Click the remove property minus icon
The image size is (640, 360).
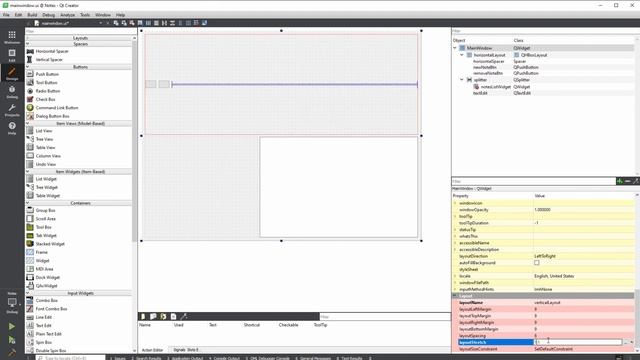(x=628, y=181)
